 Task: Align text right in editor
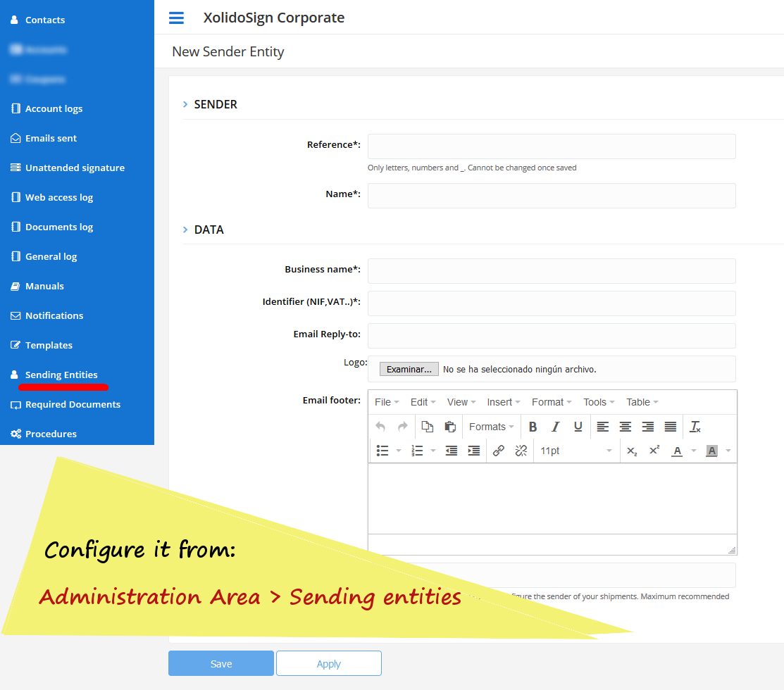pos(648,427)
